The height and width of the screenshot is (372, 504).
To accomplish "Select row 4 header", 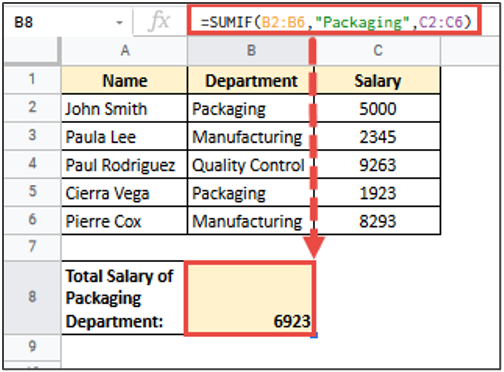I will pos(33,164).
